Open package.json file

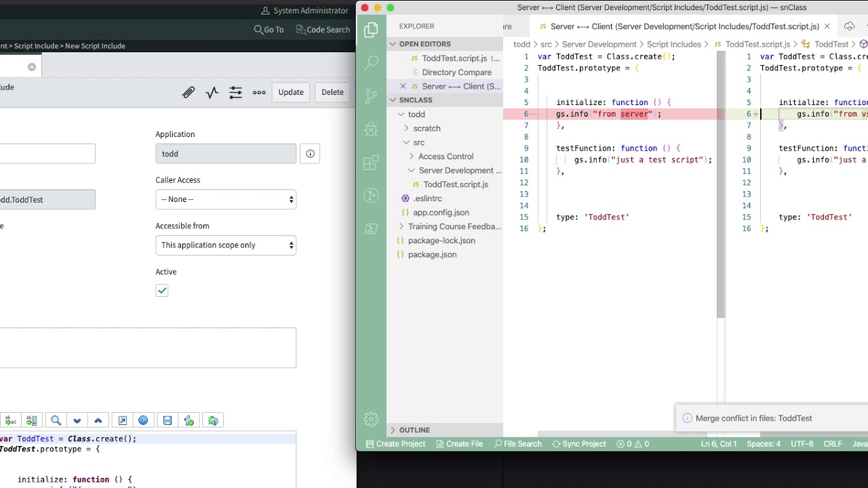click(x=445, y=255)
